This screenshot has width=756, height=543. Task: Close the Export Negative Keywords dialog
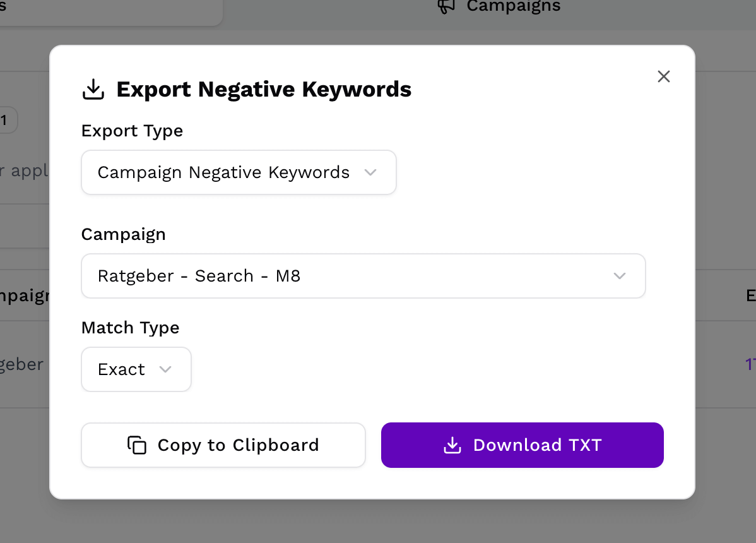[663, 76]
